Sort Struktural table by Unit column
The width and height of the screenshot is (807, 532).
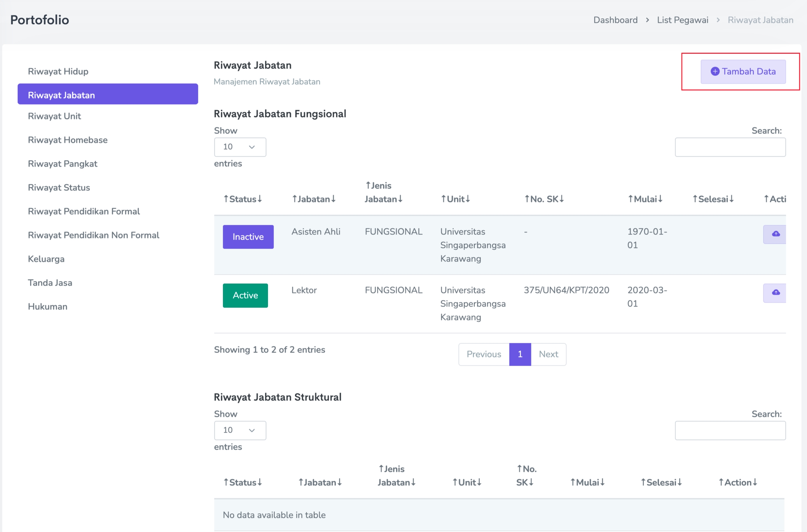click(467, 482)
